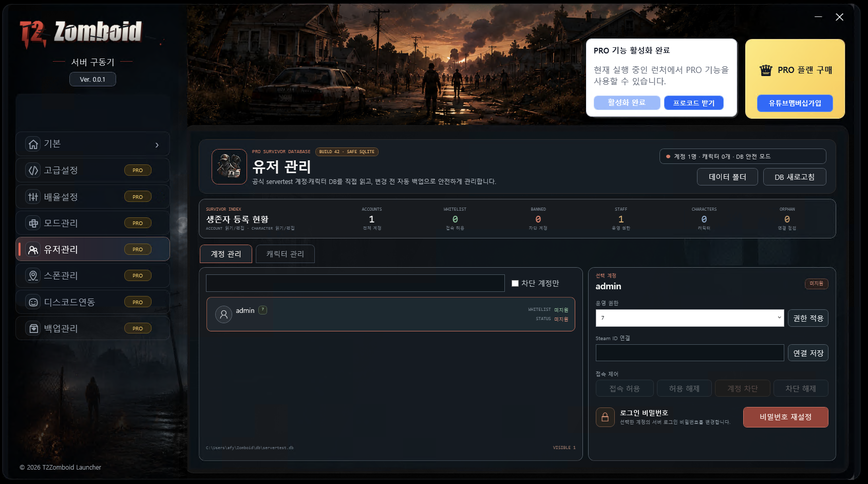Click the permission level 7 badge beside admin

click(262, 310)
